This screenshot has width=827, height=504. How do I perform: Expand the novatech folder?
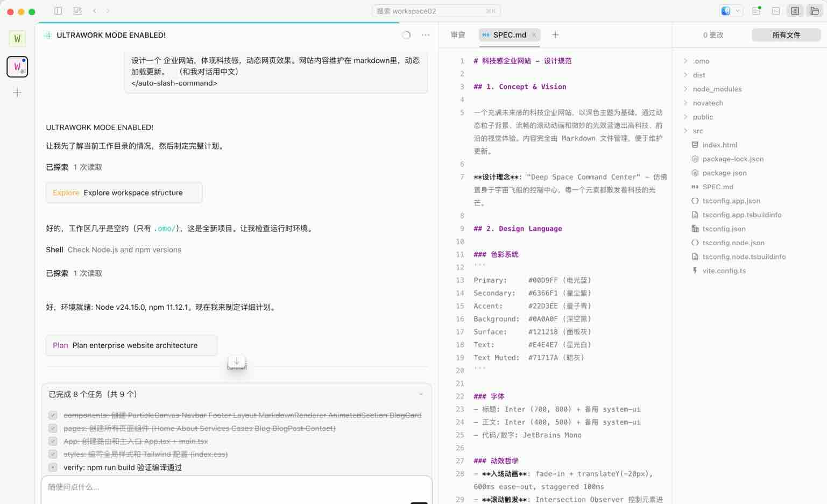685,103
